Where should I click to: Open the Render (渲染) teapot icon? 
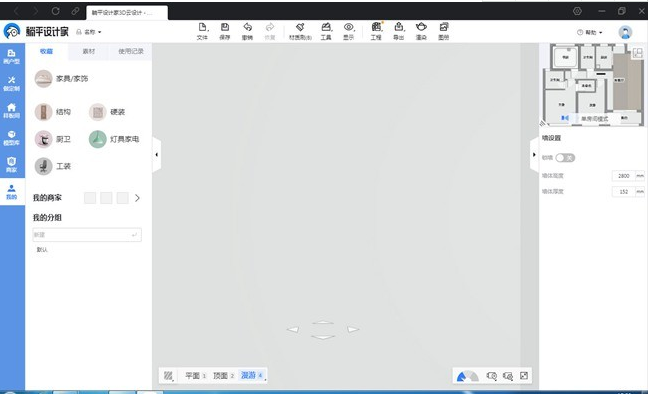click(421, 28)
